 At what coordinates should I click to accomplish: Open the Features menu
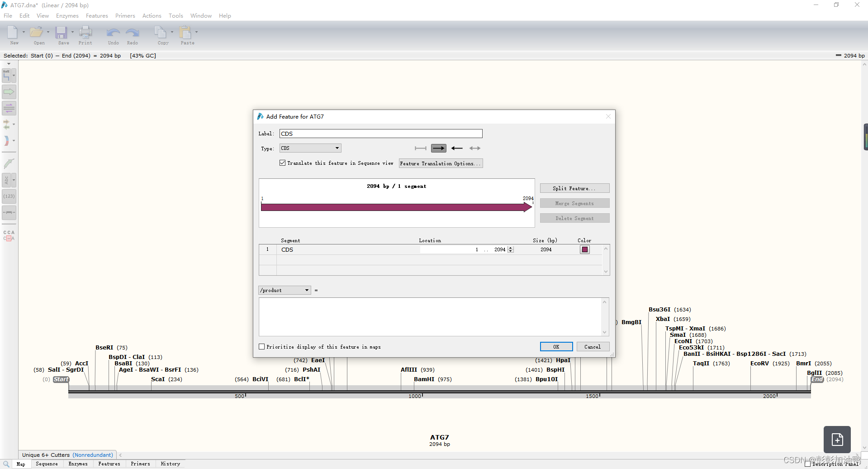pos(97,16)
